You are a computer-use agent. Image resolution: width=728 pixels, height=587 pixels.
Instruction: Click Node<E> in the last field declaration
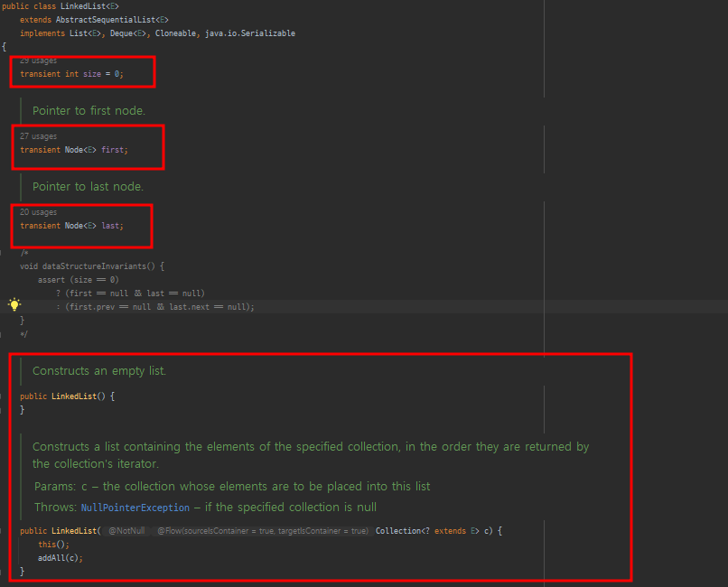point(80,226)
